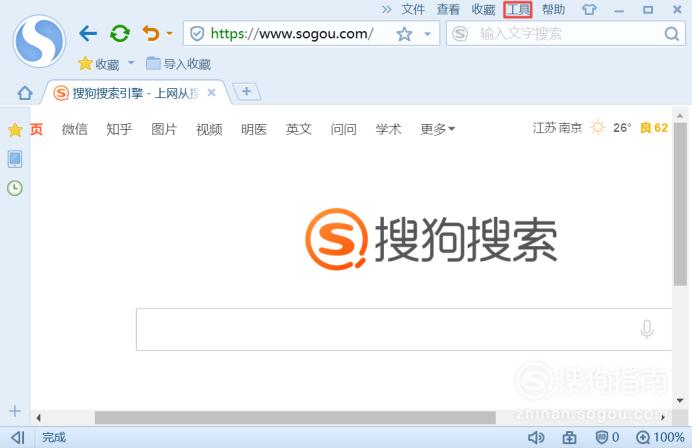Open the 微信 link
Image resolution: width=692 pixels, height=448 pixels.
[75, 129]
